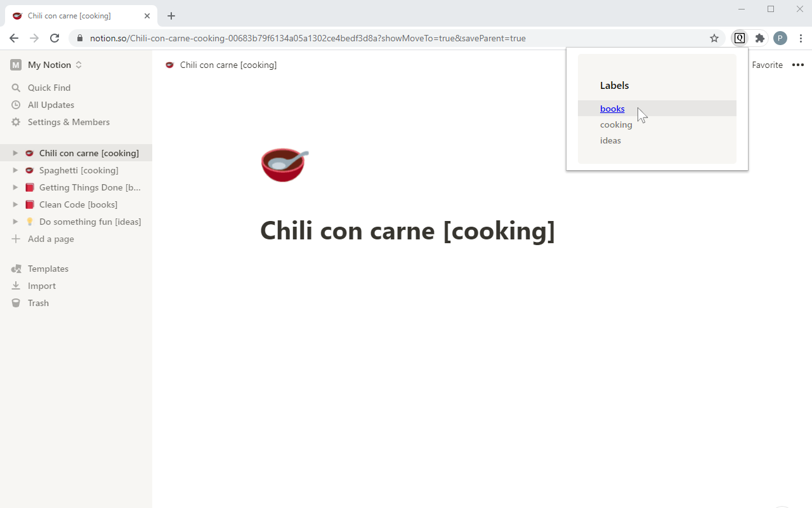Click the Clean Code book icon
The width and height of the screenshot is (812, 508).
(x=29, y=204)
